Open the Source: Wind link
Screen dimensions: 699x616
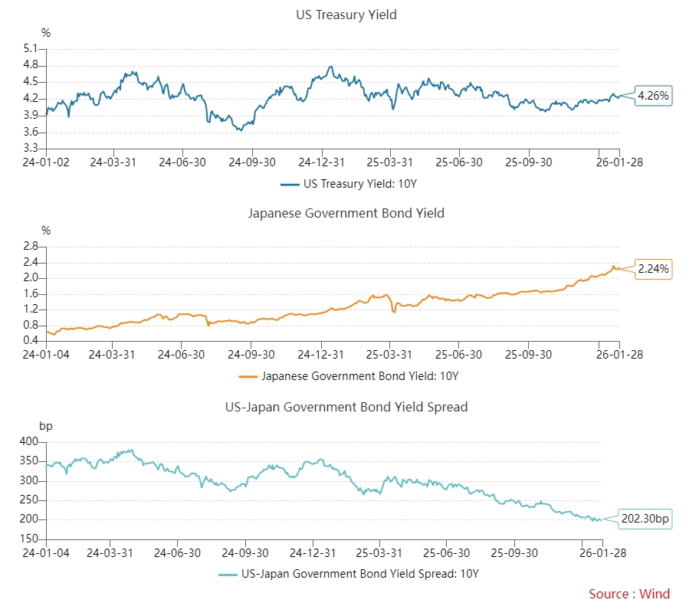[629, 594]
